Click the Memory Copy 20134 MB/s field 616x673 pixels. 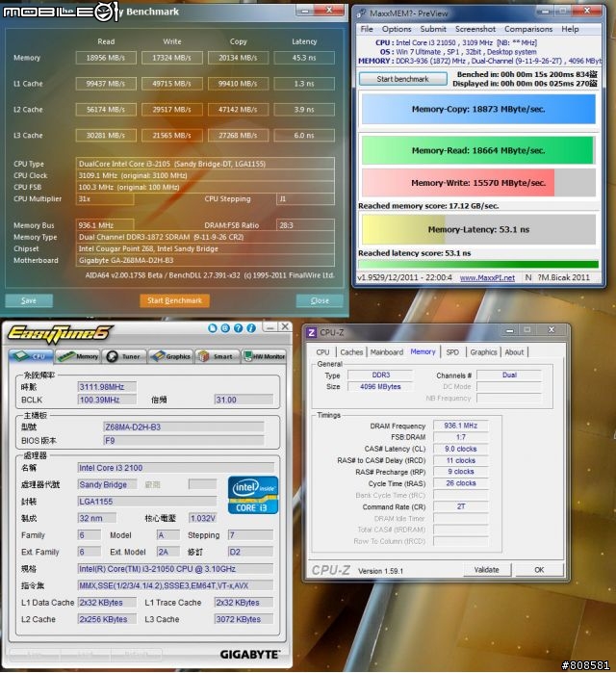click(x=238, y=58)
